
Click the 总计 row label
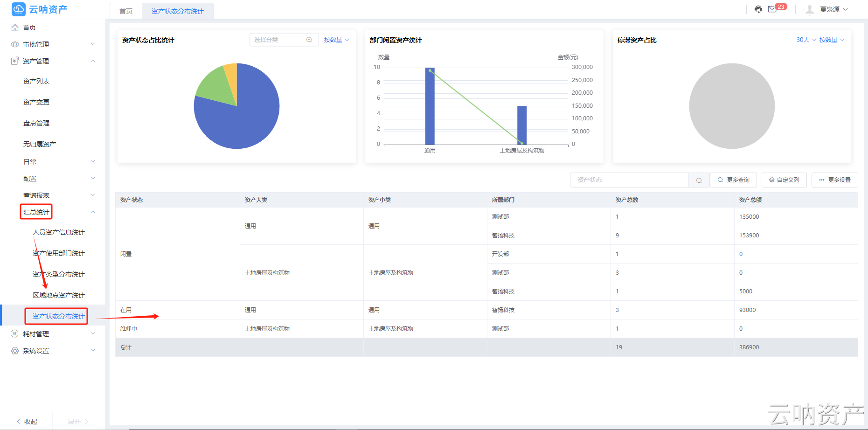[x=126, y=347]
